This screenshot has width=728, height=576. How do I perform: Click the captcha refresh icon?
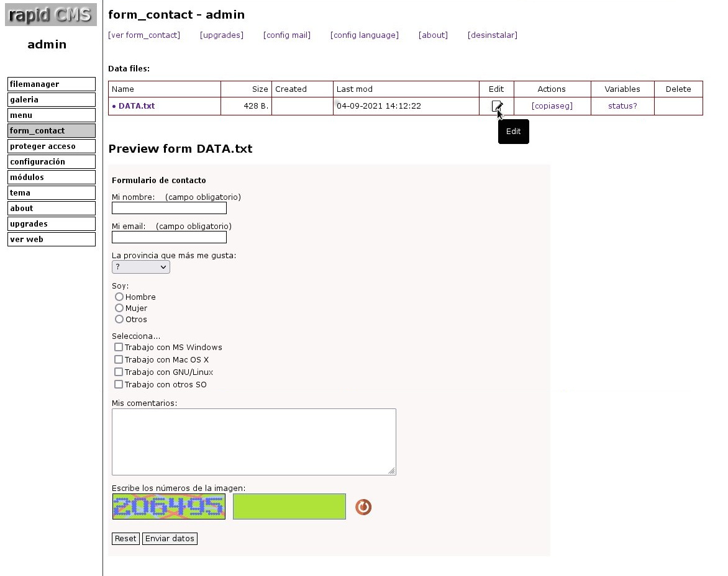click(x=363, y=507)
